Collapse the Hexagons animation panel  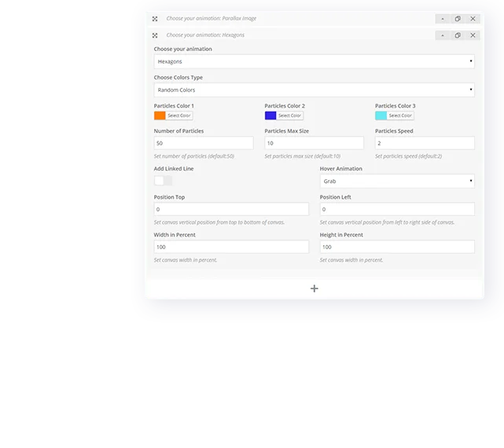[x=442, y=35]
